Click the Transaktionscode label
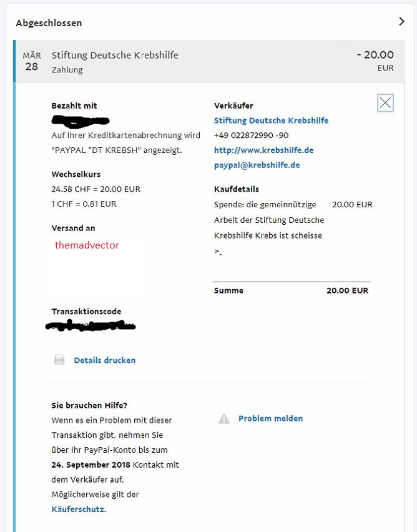The width and height of the screenshot is (417, 532). tap(86, 311)
